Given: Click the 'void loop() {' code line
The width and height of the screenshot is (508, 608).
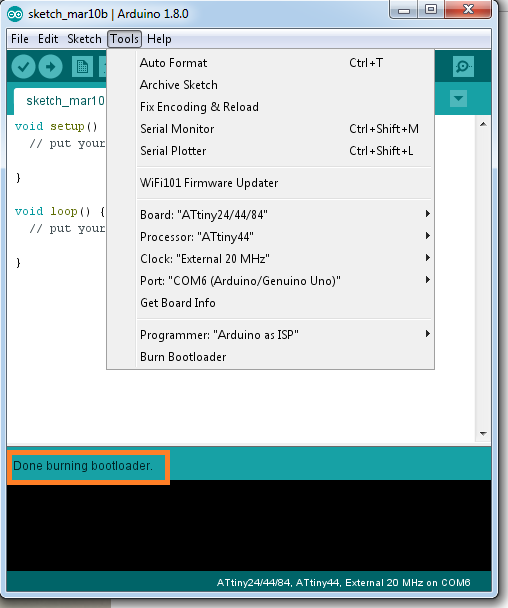Looking at the screenshot, I should click(x=60, y=211).
